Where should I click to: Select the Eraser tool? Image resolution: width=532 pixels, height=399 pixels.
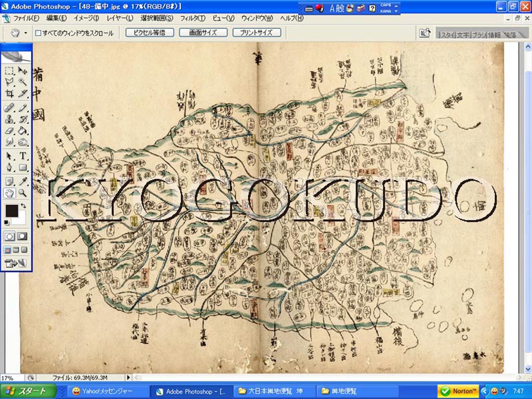(x=9, y=130)
